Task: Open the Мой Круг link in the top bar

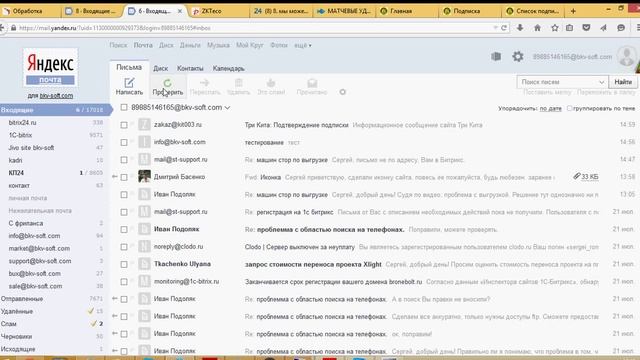Action: pyautogui.click(x=250, y=45)
